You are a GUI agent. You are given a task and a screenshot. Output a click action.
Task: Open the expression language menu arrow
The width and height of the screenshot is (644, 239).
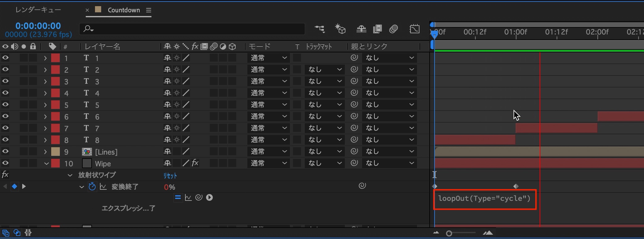click(x=209, y=197)
